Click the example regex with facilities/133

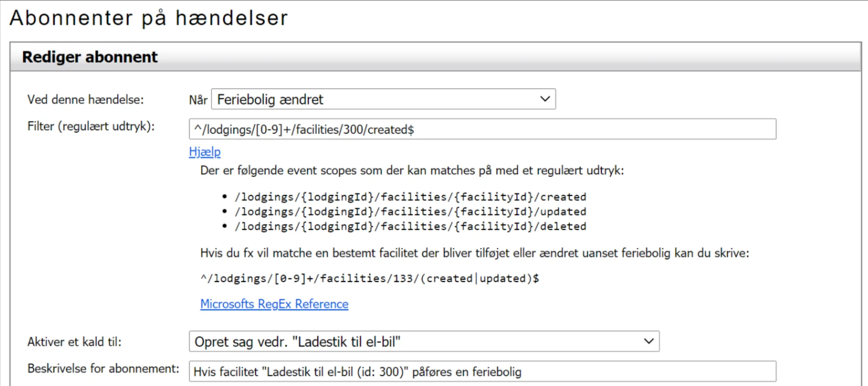tap(369, 278)
